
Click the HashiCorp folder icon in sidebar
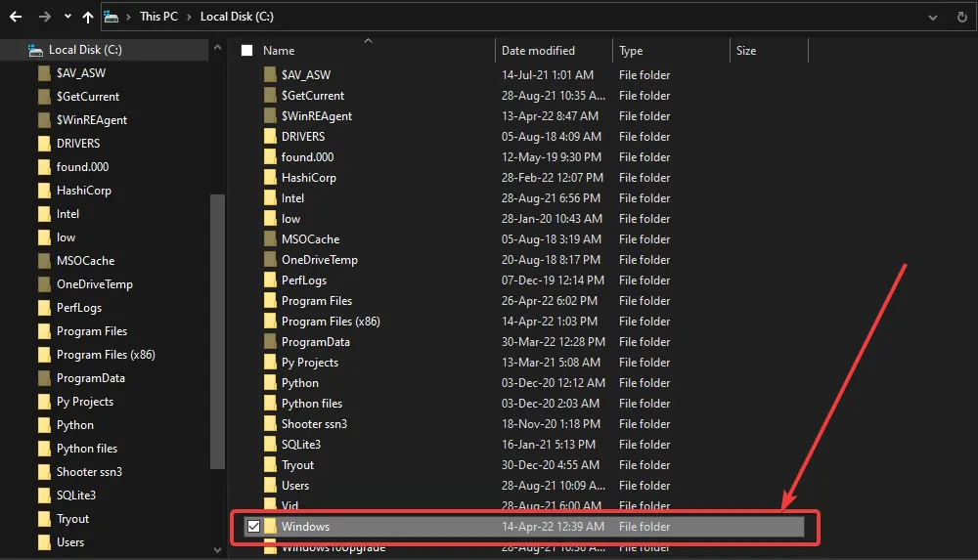coord(44,191)
